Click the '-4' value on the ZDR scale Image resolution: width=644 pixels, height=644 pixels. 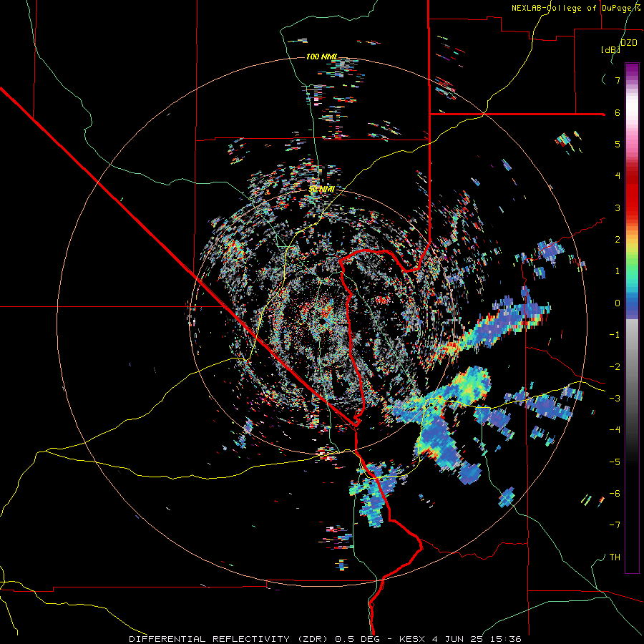pos(615,430)
